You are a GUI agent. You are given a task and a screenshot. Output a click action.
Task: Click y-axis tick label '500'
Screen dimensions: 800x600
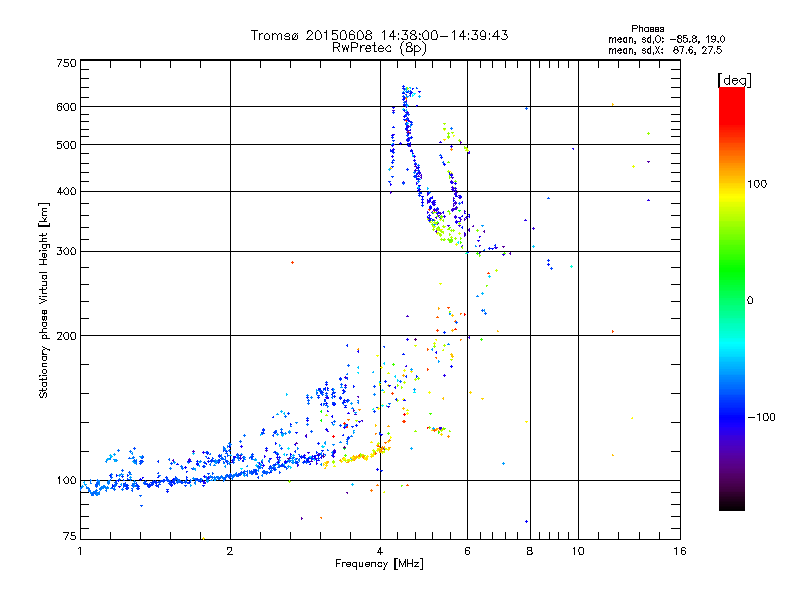coord(66,145)
